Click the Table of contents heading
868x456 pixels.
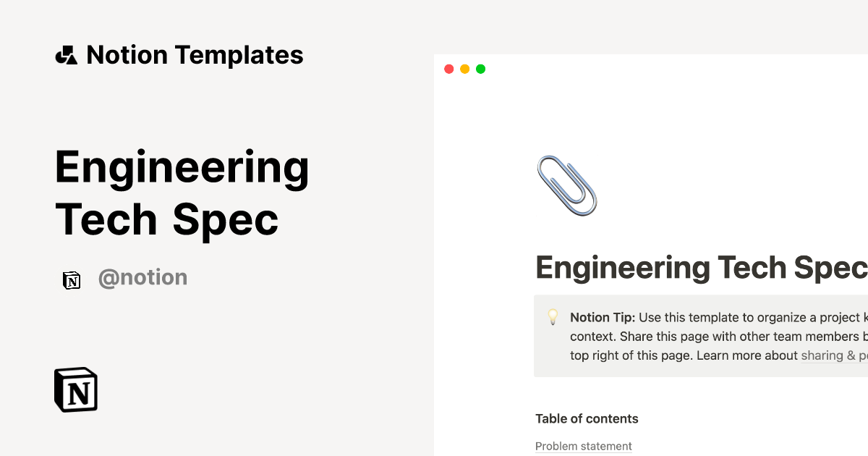coord(587,418)
